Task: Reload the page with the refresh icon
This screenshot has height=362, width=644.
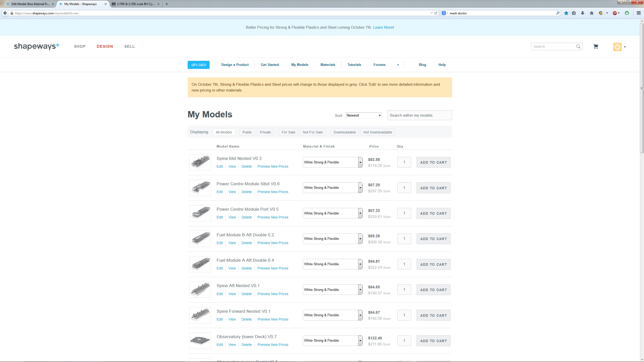Action: tap(436, 13)
